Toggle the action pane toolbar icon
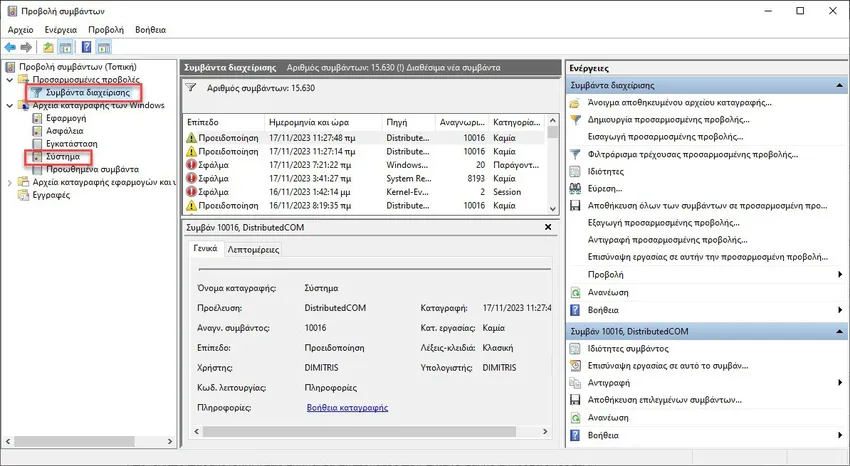The width and height of the screenshot is (850, 466). coord(104,48)
